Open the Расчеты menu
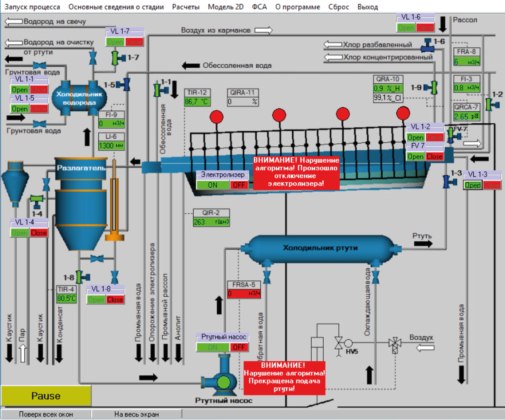 [x=186, y=7]
